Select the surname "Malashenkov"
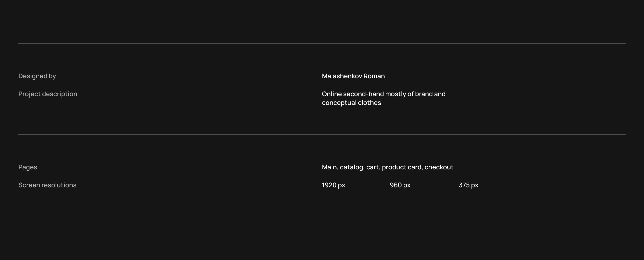This screenshot has width=644, height=260. 342,76
